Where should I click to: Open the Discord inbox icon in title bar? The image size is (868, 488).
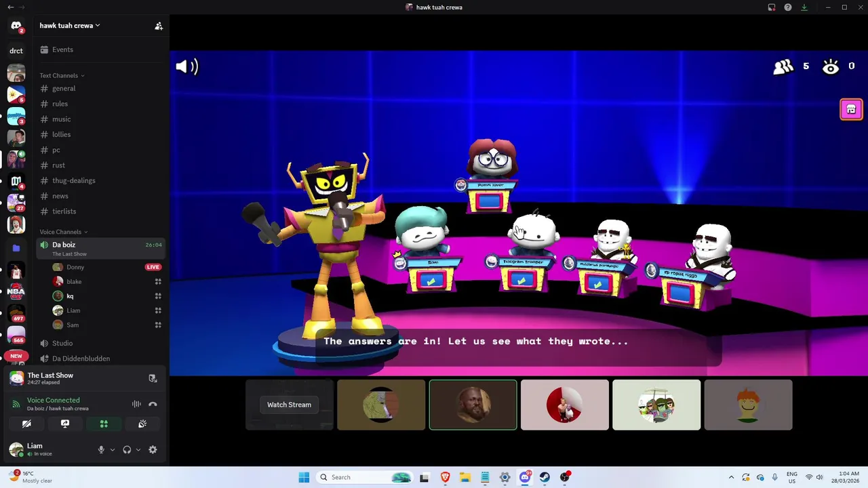[x=772, y=7]
